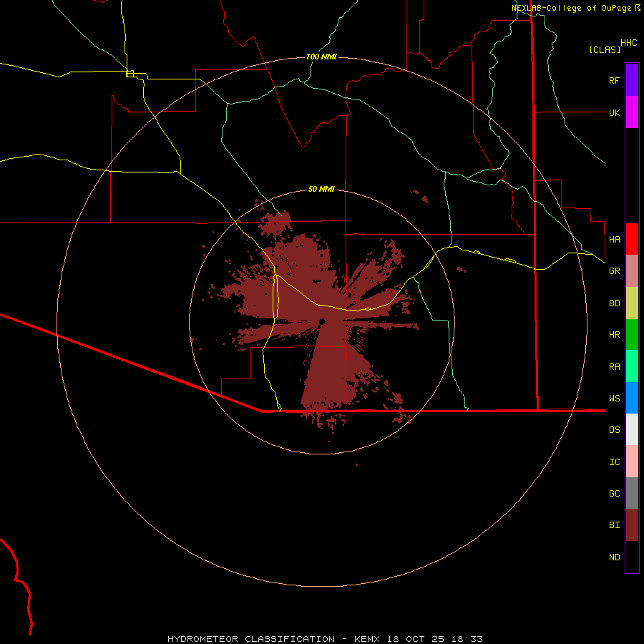This screenshot has width=644, height=644.
Task: Click the "18:33" timestamp in the footer
Action: [467, 639]
